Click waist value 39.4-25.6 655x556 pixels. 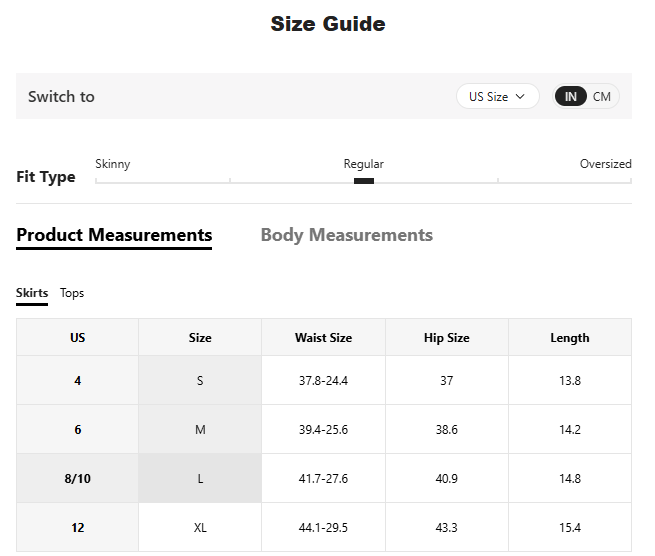pyautogui.click(x=323, y=429)
